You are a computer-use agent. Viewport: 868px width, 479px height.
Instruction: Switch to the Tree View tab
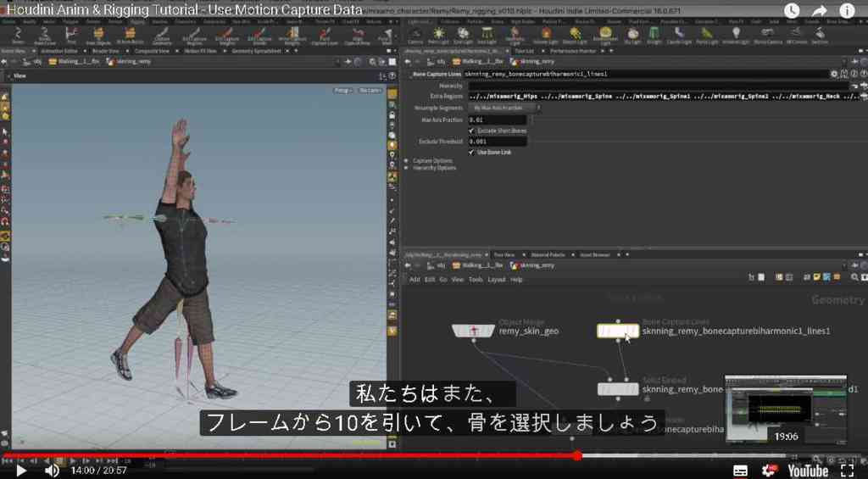click(504, 254)
